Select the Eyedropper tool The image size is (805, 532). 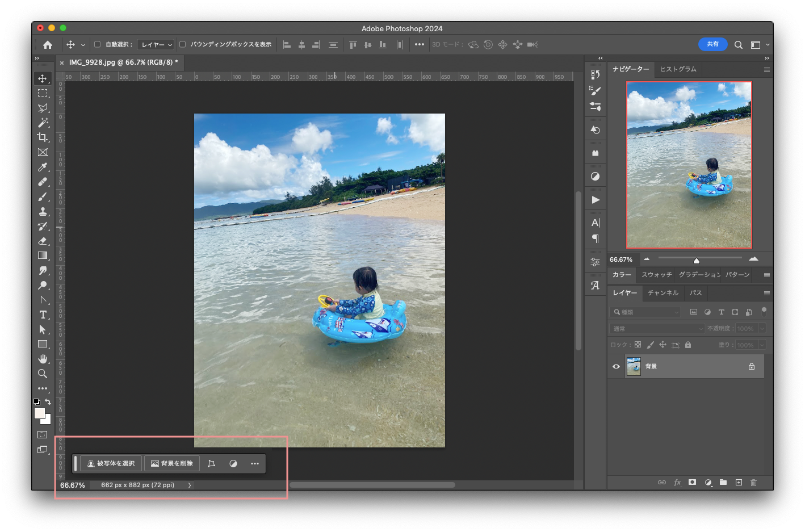43,167
